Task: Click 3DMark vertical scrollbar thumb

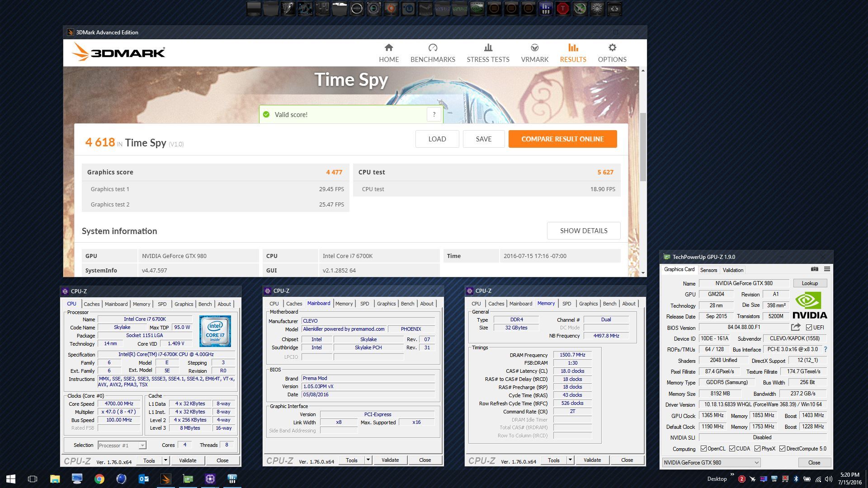Action: pos(643,147)
